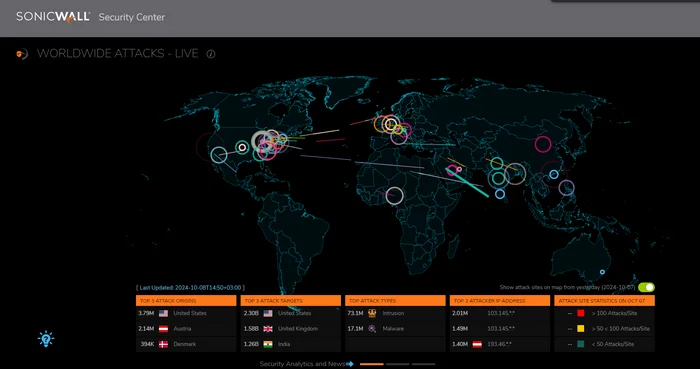The width and height of the screenshot is (700, 369).
Task: Click the Denmark label in Attack Origins
Action: pyautogui.click(x=185, y=344)
